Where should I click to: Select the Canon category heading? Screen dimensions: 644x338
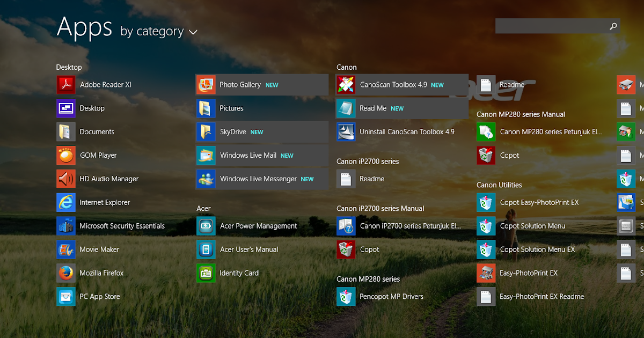pyautogui.click(x=347, y=67)
